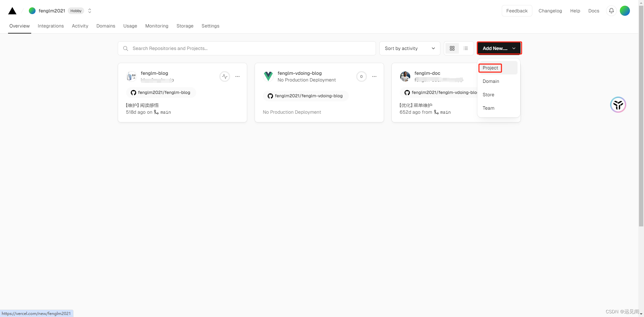Click the fenglm-doc commit message text
Screen dimensions: 644x317
click(x=416, y=105)
